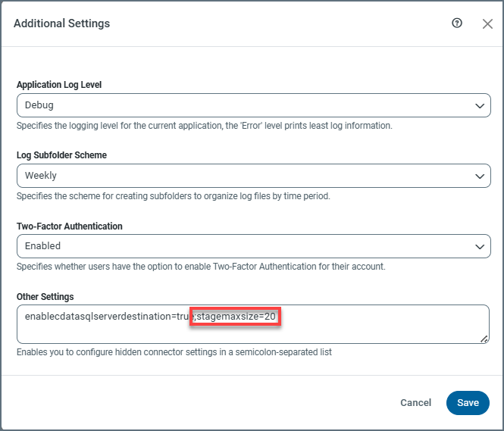Close the Additional Settings dialog with X
The height and width of the screenshot is (431, 504).
[487, 23]
